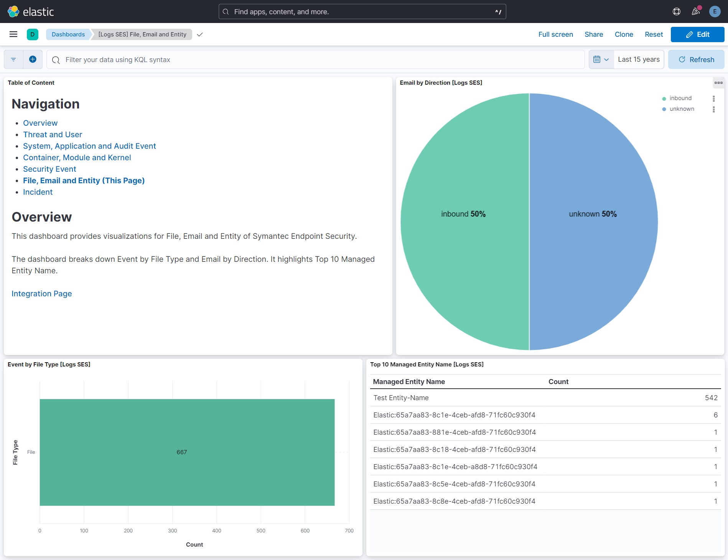Click the [Logs SES] File, Email and Entity breadcrumb
Screen dimensions: 728x560
(x=142, y=34)
